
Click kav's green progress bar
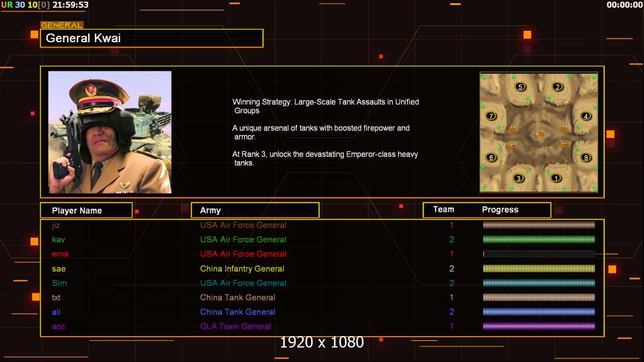pos(539,240)
